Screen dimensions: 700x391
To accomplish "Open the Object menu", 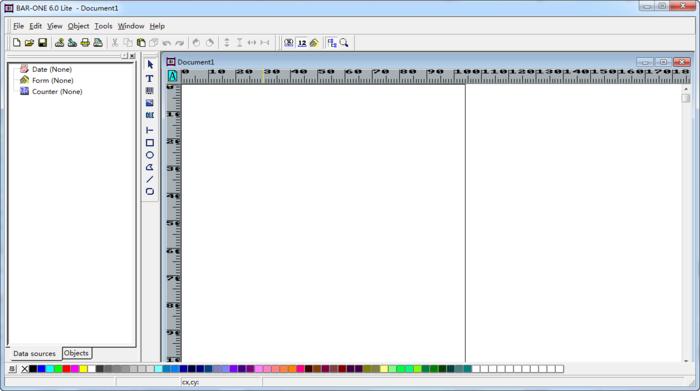I will pos(78,26).
